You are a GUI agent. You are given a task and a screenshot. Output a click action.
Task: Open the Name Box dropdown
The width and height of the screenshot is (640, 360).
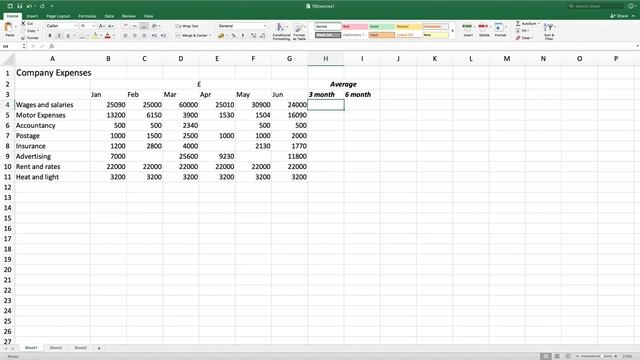24,46
